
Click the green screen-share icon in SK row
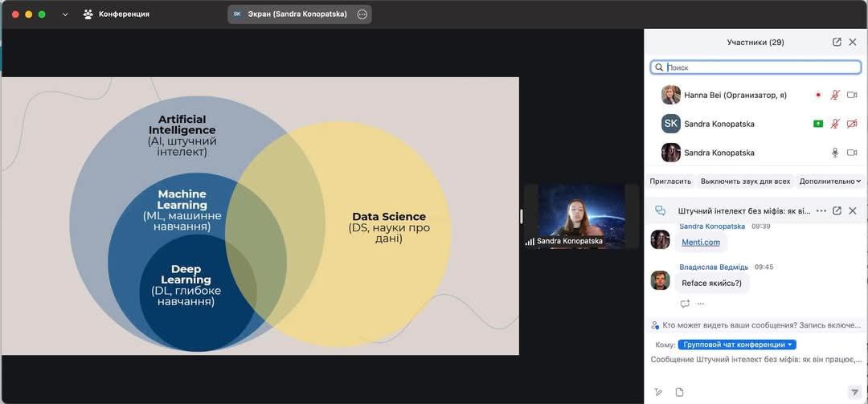(x=817, y=124)
